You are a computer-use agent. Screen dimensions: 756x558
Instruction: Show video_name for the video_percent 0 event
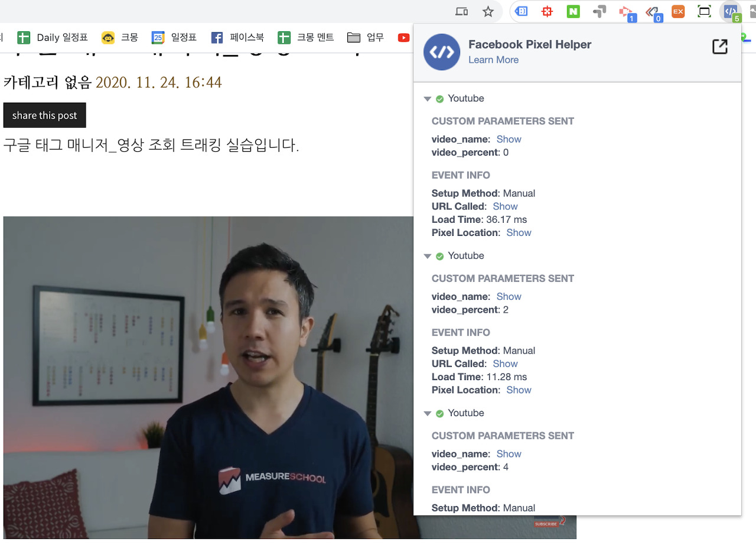point(509,139)
